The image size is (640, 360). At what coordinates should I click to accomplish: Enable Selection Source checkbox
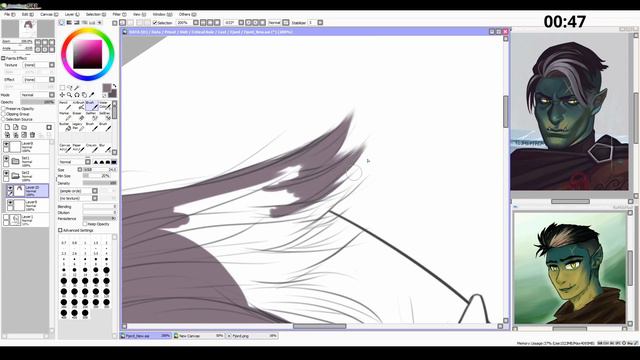click(3, 119)
